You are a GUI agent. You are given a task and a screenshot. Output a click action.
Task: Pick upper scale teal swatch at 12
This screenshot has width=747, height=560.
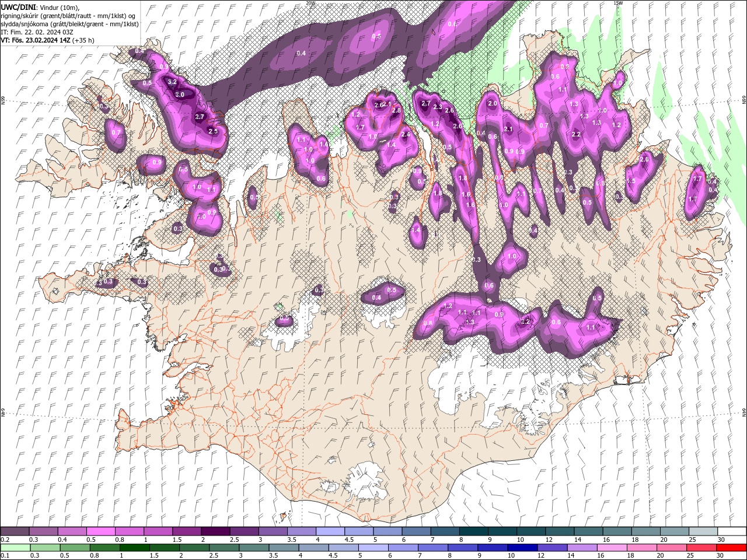pyautogui.click(x=560, y=531)
